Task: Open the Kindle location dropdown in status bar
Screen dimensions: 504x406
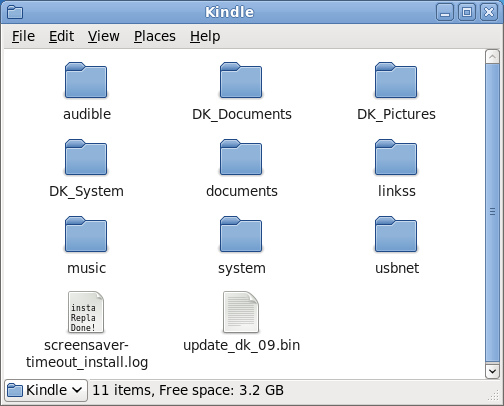Action: point(46,390)
